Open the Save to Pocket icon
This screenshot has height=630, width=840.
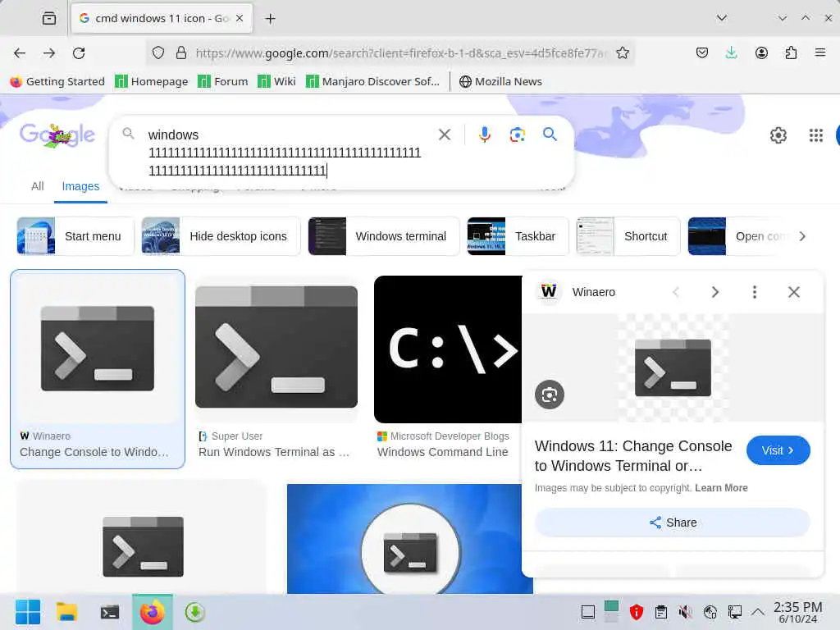pos(702,52)
